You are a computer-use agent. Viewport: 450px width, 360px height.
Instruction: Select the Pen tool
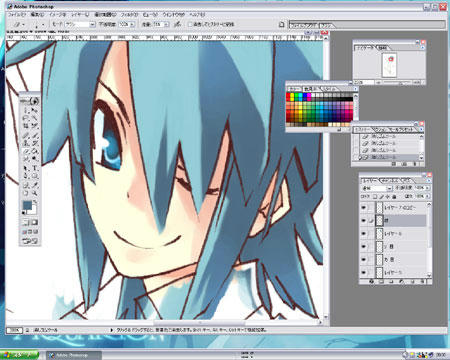pyautogui.click(x=26, y=176)
